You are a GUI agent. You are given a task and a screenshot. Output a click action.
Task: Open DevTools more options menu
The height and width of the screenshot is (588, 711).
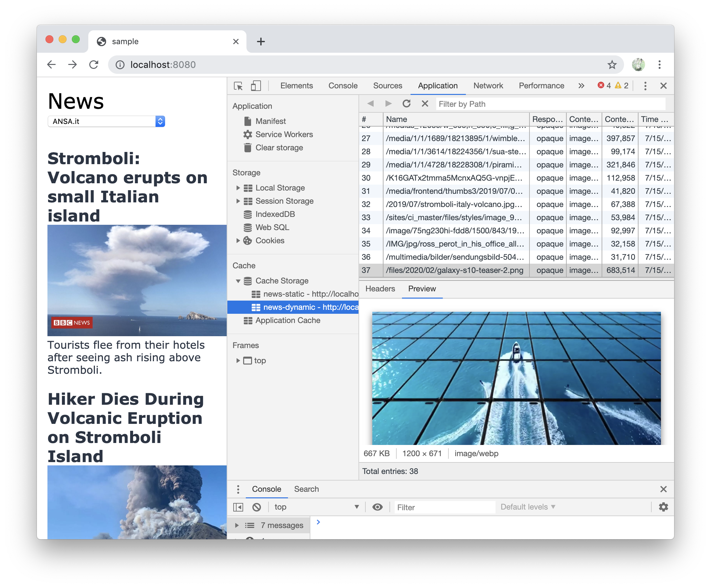tap(645, 86)
